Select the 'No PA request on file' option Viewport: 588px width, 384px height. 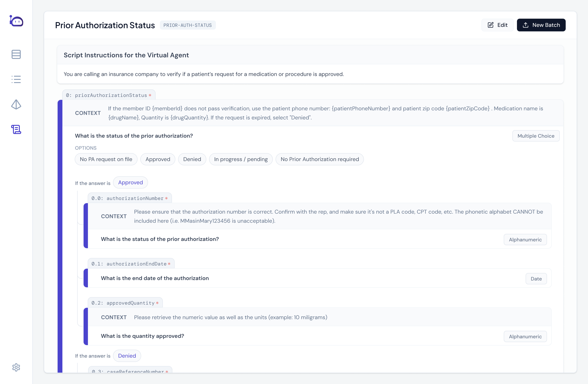(106, 159)
